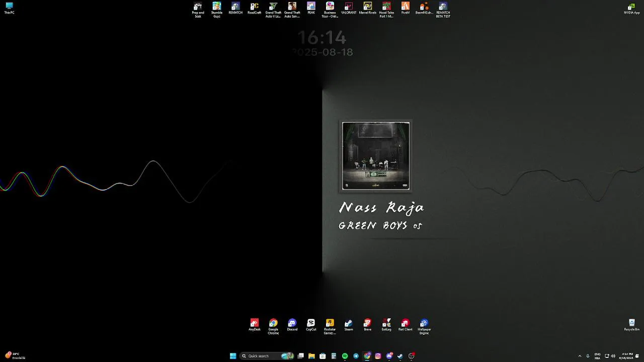Select Hood Tales Part 1 shortcut
The image size is (644, 362).
386,10
